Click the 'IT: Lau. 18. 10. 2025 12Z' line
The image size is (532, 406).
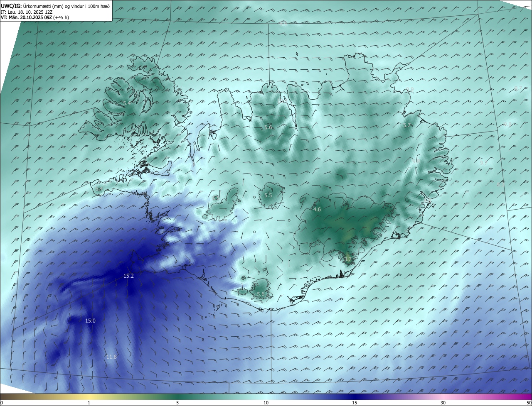pos(26,12)
